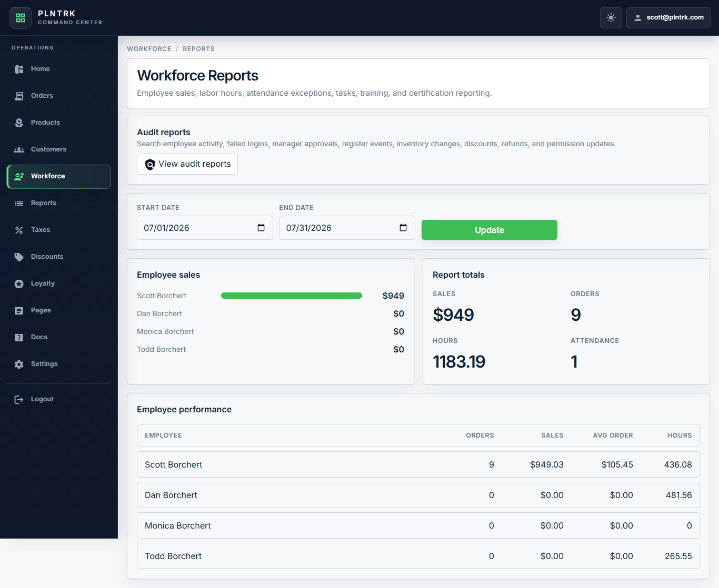Open the Products sidebar icon
Image resolution: width=719 pixels, height=588 pixels.
pos(19,123)
